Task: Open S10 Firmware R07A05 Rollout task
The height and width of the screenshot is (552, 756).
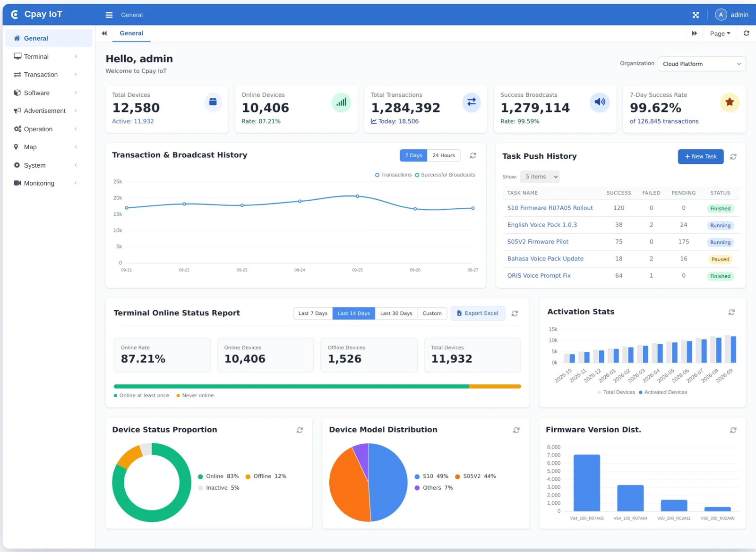Action: (550, 208)
